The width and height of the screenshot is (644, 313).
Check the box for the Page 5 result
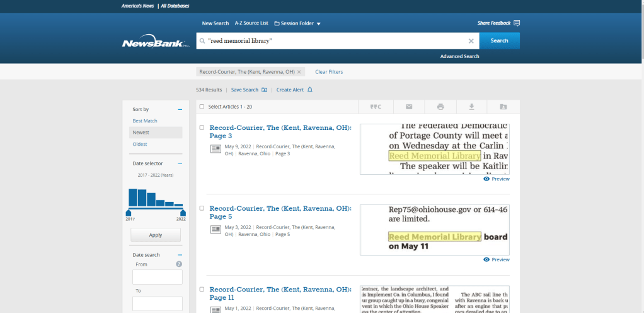[202, 208]
